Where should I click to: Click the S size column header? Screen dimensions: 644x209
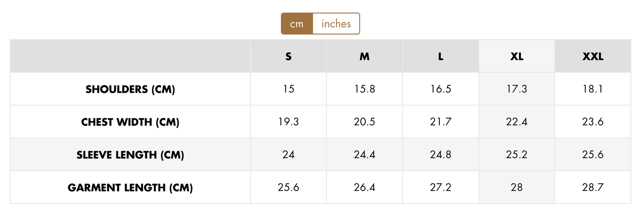tap(289, 56)
